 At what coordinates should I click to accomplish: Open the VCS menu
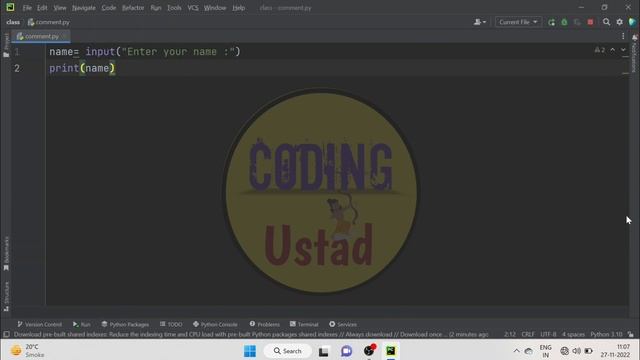click(x=193, y=8)
